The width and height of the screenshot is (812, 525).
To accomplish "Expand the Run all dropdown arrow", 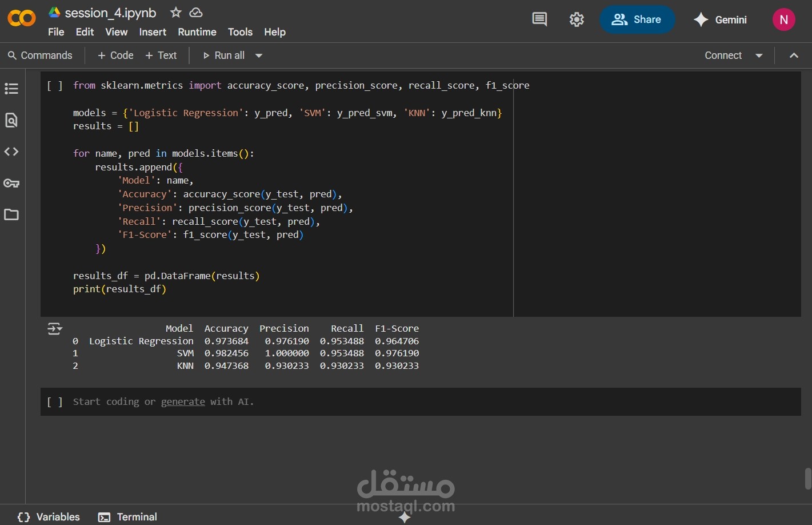I will pyautogui.click(x=259, y=55).
